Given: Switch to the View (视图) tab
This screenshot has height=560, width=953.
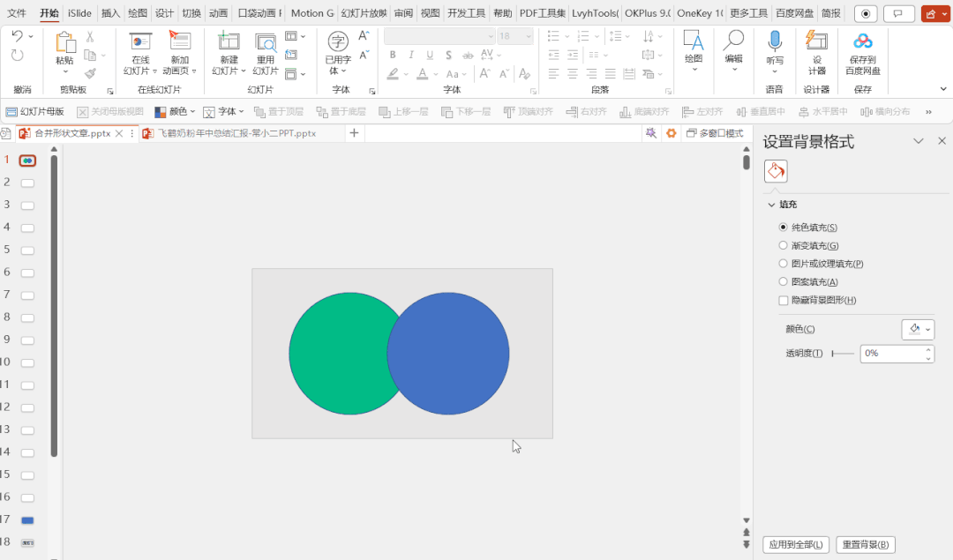Looking at the screenshot, I should (x=430, y=12).
